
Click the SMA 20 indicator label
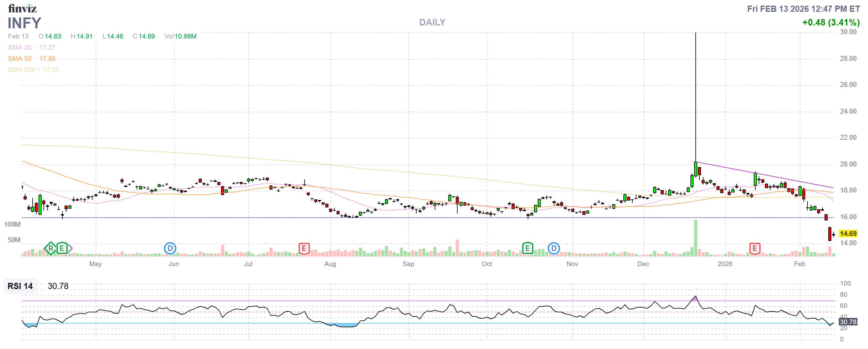[x=20, y=48]
